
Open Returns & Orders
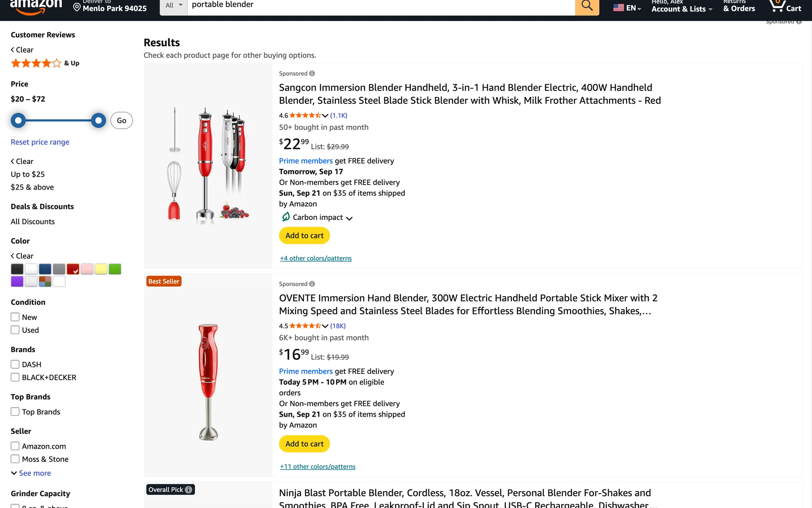[739, 7]
